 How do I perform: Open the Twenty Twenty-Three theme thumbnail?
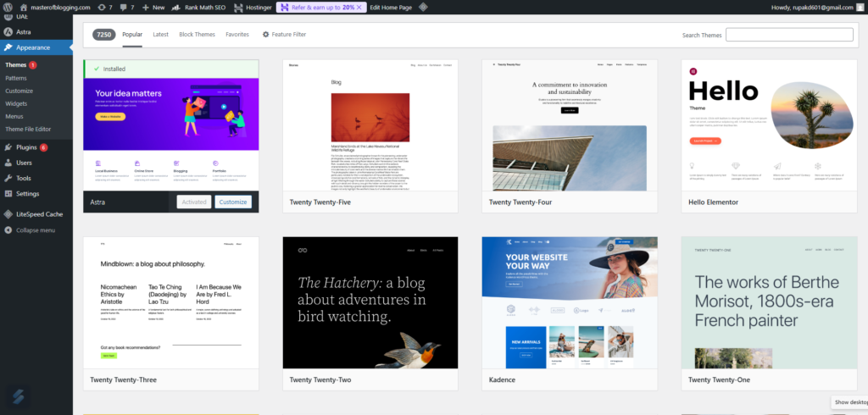(x=171, y=302)
